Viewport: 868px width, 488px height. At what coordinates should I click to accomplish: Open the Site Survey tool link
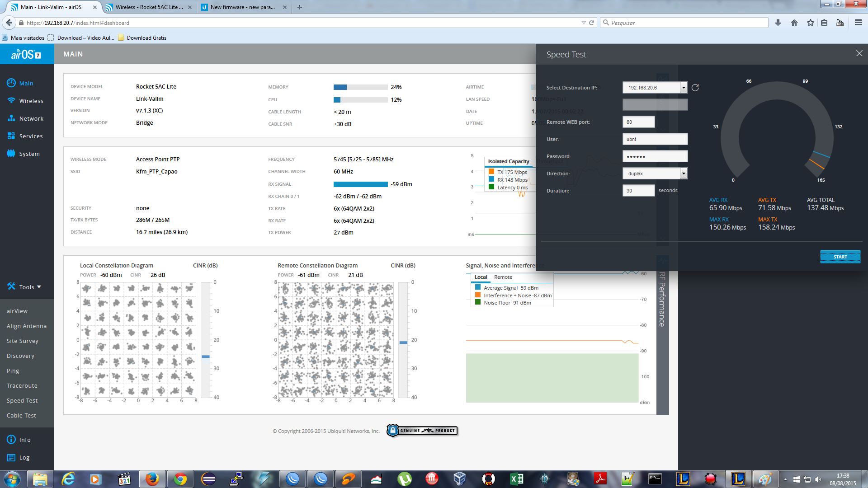coord(23,341)
